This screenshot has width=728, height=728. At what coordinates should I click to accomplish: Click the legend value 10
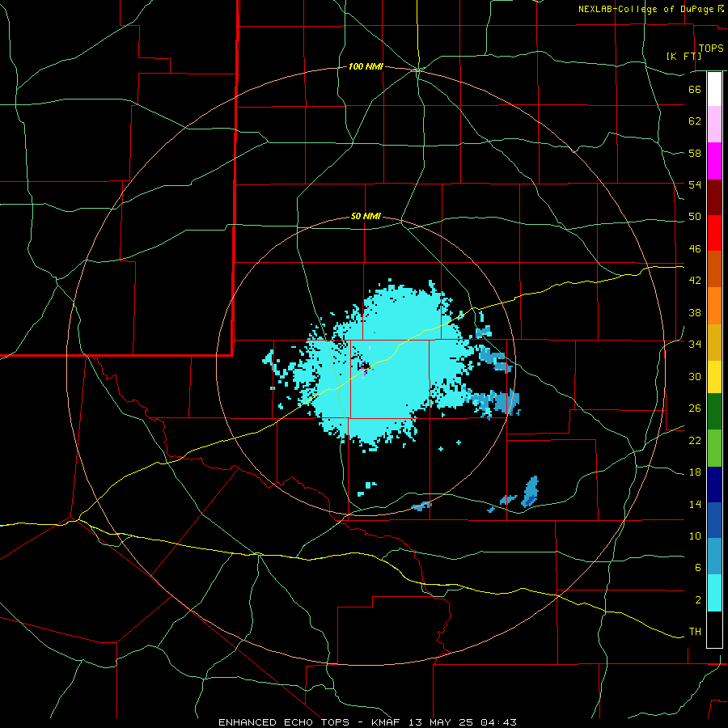695,536
